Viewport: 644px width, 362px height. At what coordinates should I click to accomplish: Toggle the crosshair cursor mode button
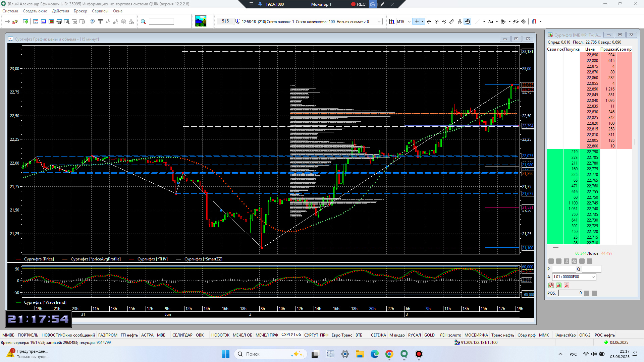[417, 21]
